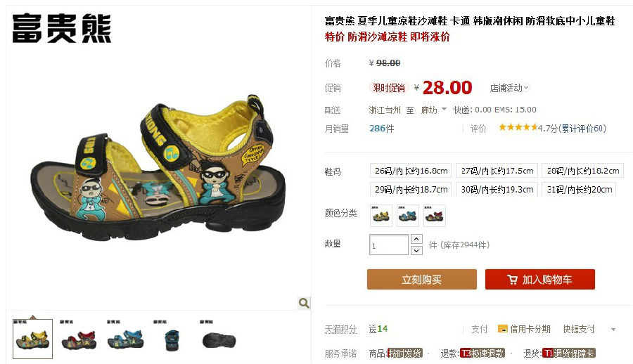Click 立刻购买 buy now button
This screenshot has height=364, width=633.
pos(422,279)
